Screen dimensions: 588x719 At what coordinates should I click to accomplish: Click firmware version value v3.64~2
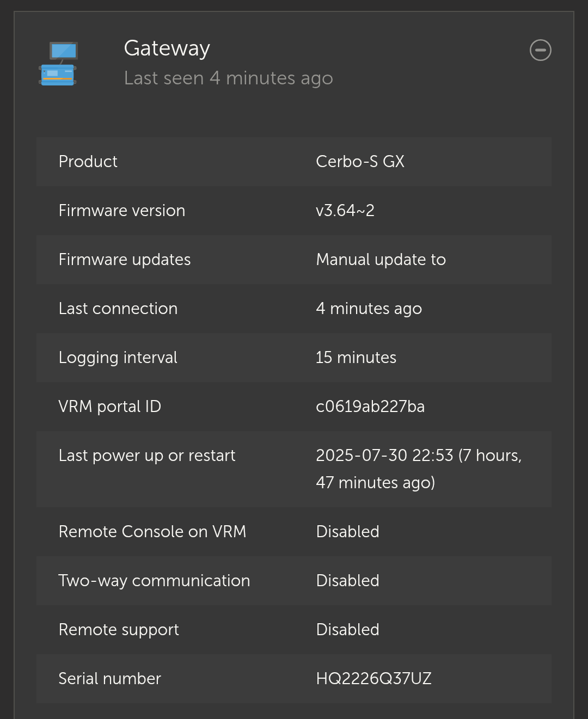click(345, 211)
